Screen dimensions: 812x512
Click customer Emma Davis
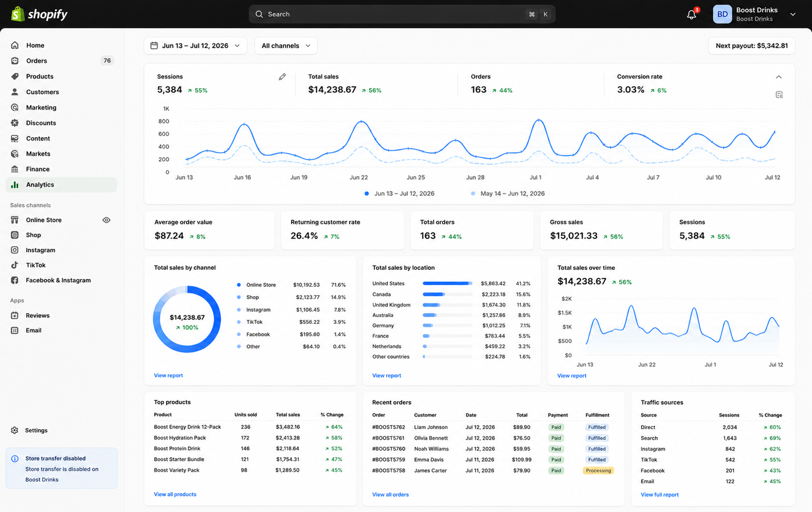point(429,460)
